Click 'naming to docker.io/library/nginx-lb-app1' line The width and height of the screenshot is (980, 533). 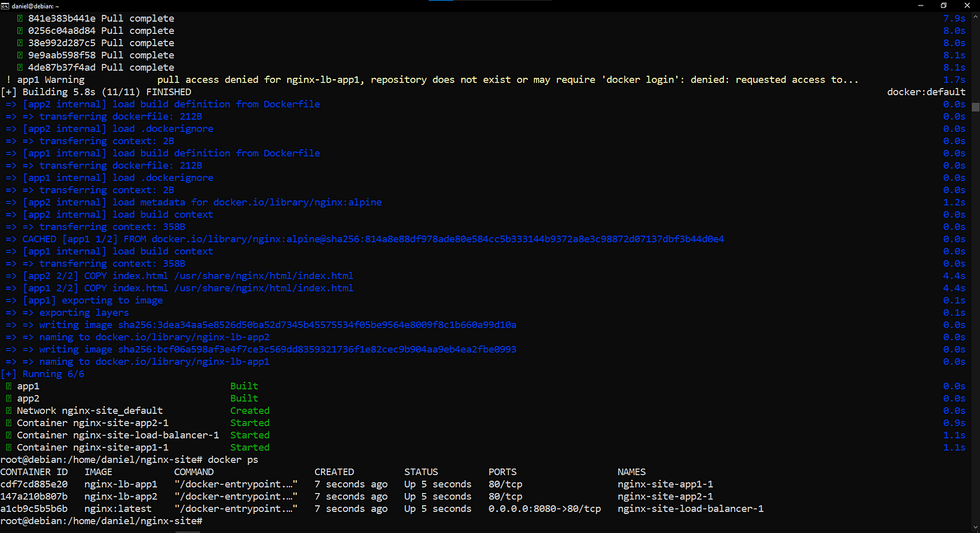pyautogui.click(x=137, y=361)
